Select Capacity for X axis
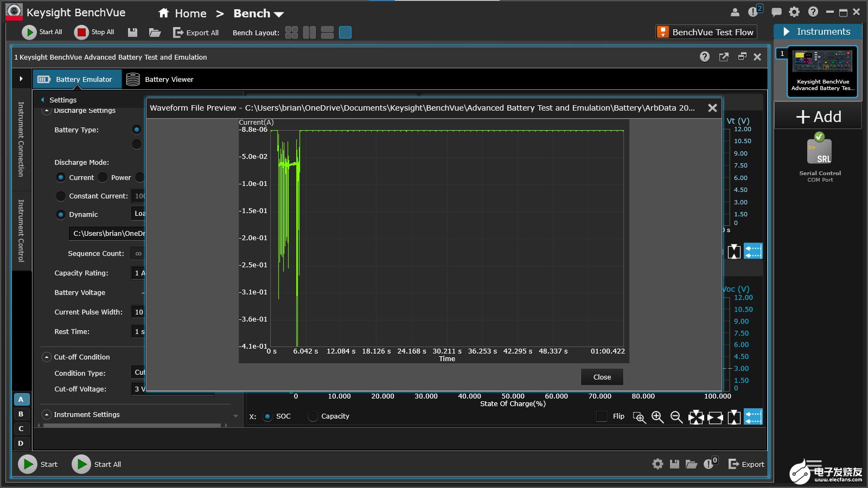This screenshot has width=868, height=488. tap(312, 416)
